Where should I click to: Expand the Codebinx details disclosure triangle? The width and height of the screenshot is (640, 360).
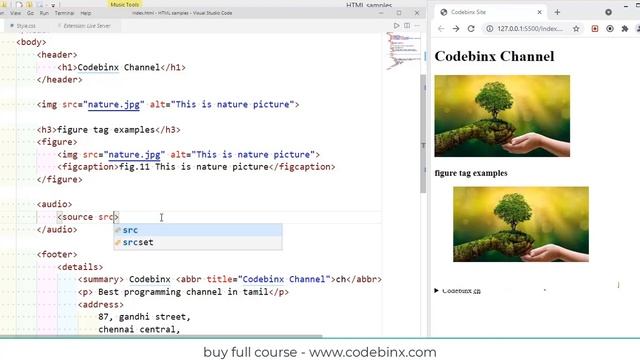436,291
